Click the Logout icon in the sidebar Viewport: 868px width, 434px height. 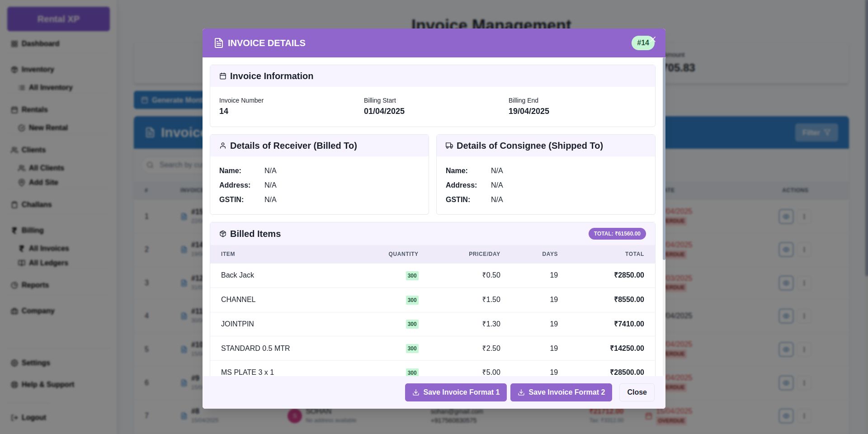[14, 418]
